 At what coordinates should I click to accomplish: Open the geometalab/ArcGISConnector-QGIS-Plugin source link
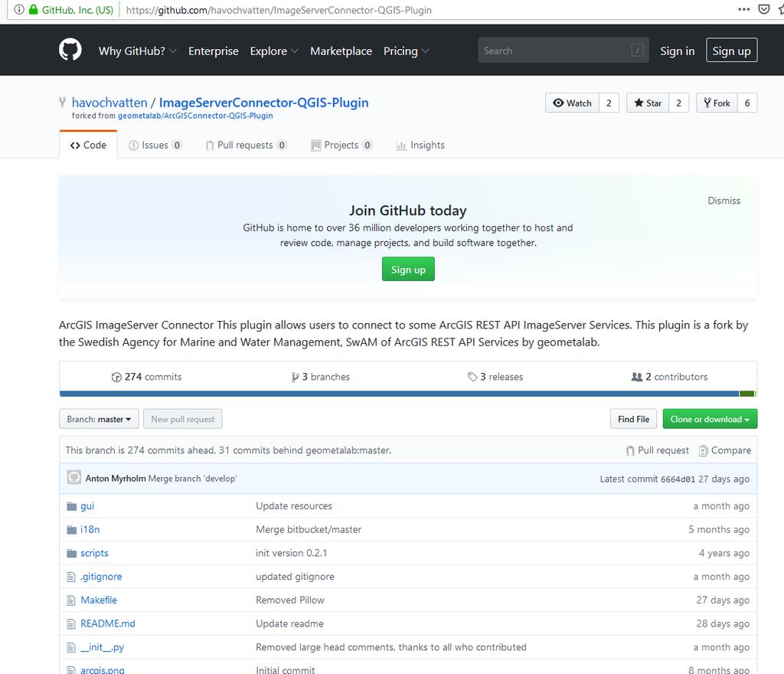tap(195, 116)
